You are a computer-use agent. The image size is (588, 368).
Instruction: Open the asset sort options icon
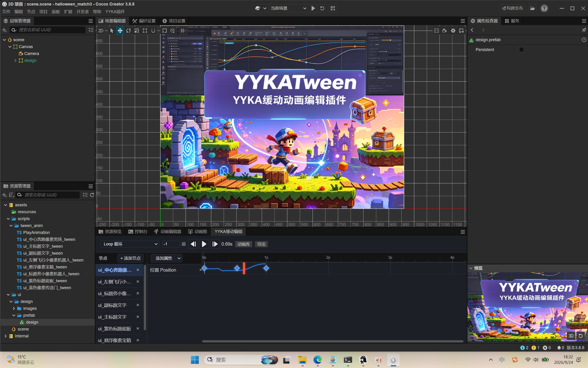click(11, 195)
